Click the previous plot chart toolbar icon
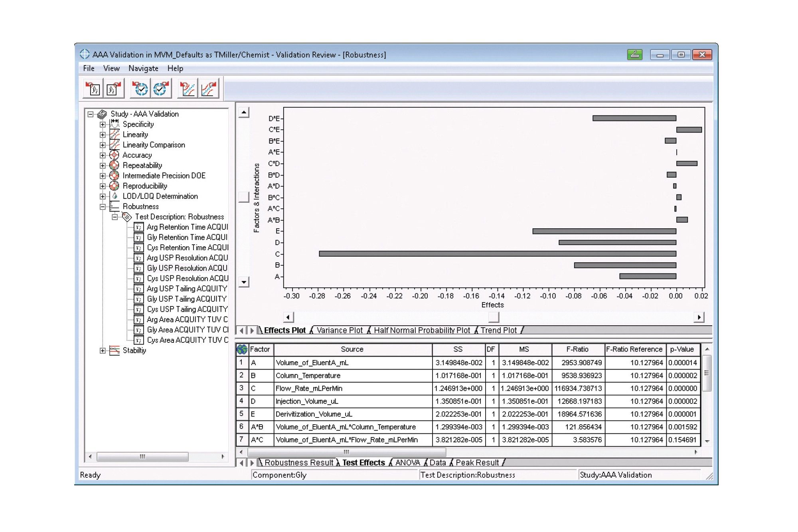 click(187, 89)
